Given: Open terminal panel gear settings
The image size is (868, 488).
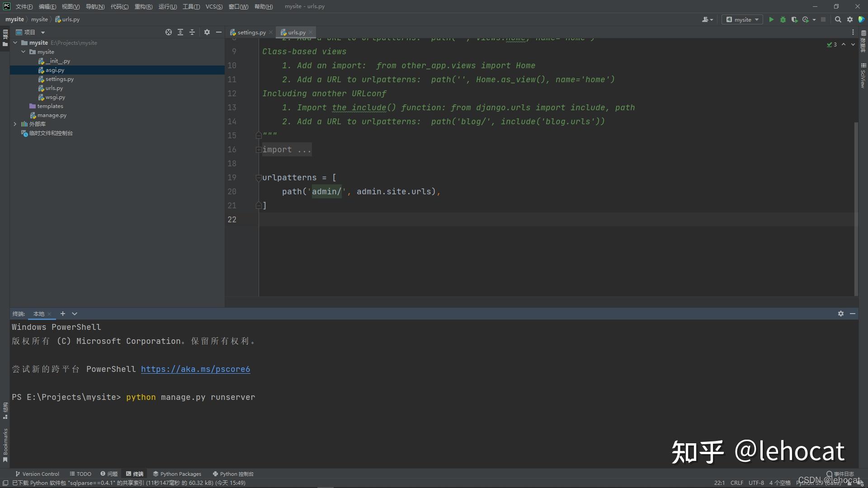Looking at the screenshot, I should tap(840, 314).
